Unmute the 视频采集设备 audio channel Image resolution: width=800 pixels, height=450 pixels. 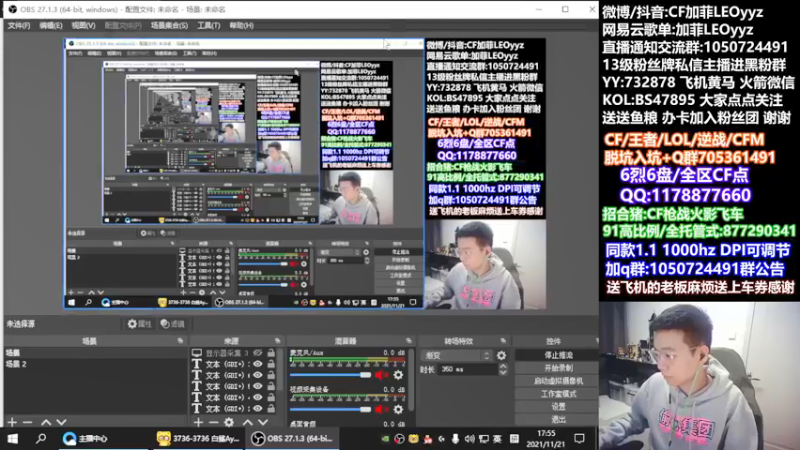pos(381,409)
